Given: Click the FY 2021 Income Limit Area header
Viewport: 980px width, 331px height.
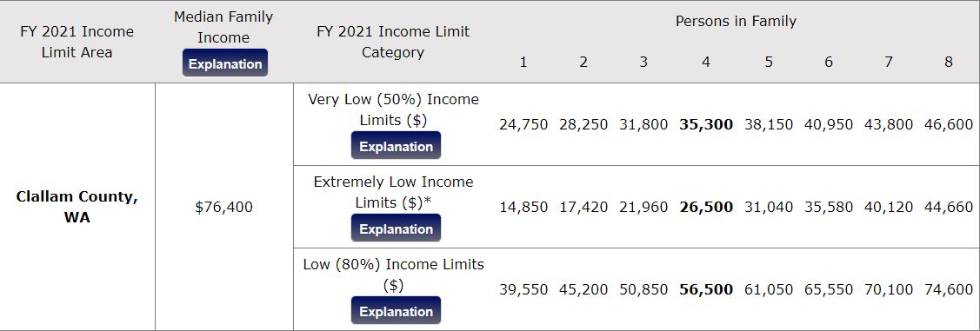Looking at the screenshot, I should pos(77,42).
